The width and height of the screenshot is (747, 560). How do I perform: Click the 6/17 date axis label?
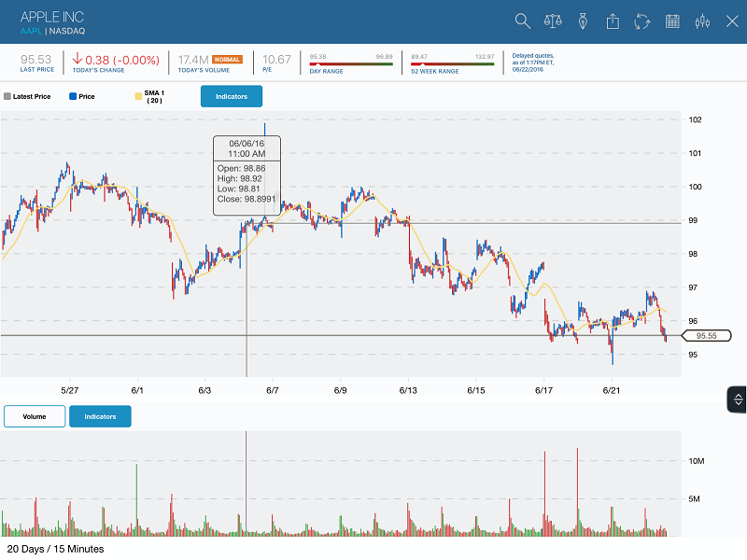pyautogui.click(x=543, y=390)
